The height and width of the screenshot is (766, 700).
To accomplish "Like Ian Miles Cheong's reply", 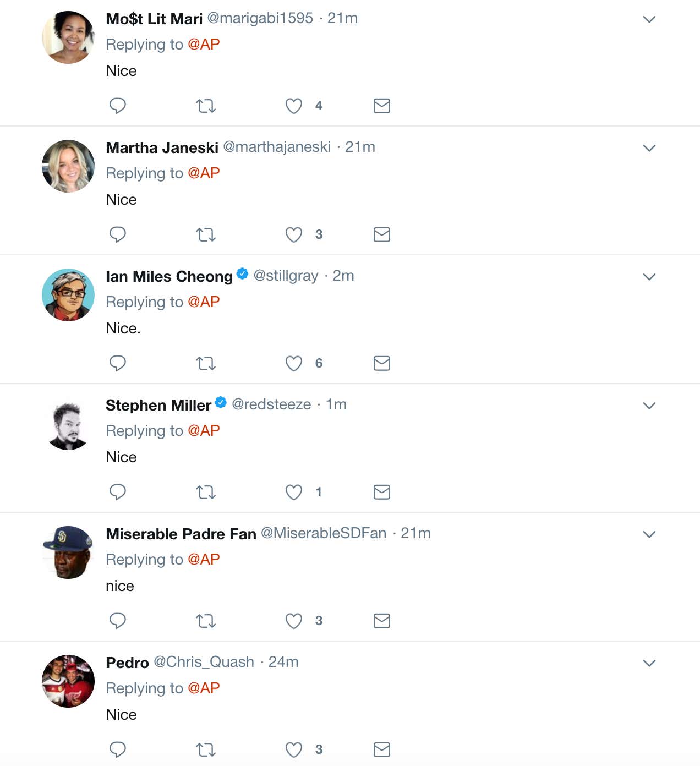I will (x=294, y=363).
